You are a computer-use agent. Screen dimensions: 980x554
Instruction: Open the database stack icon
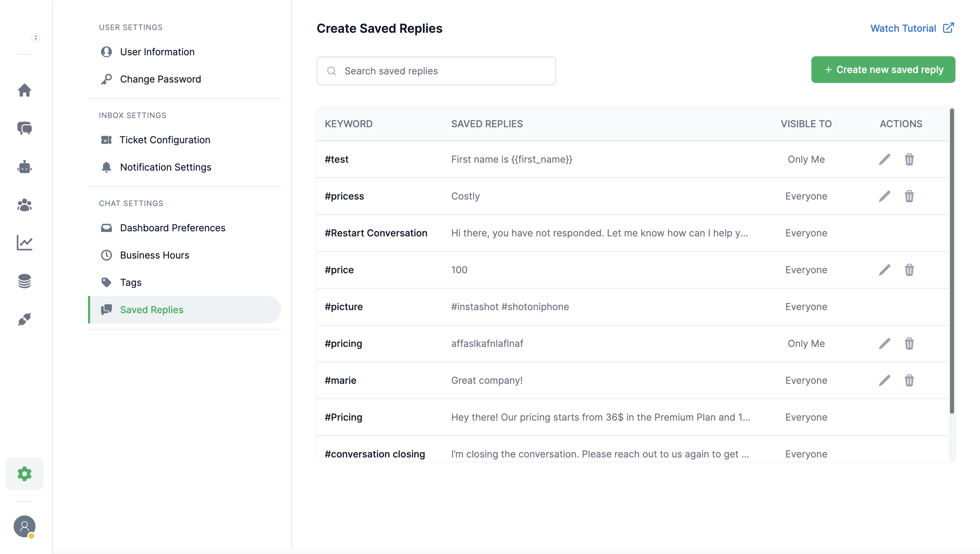(24, 281)
